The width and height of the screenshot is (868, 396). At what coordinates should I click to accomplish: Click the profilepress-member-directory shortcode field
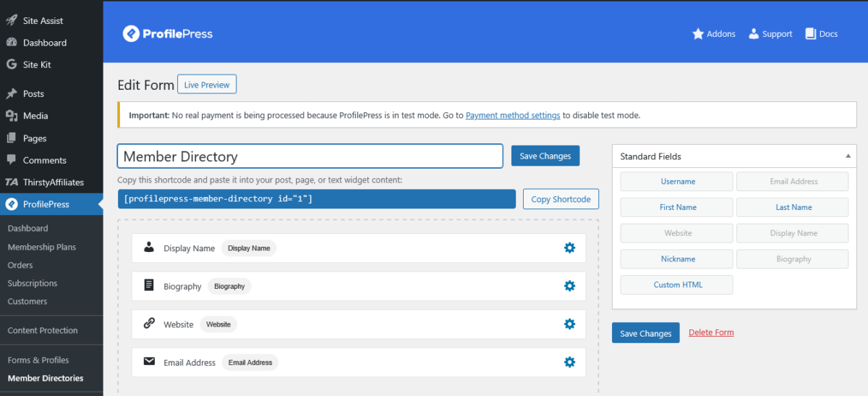point(317,199)
